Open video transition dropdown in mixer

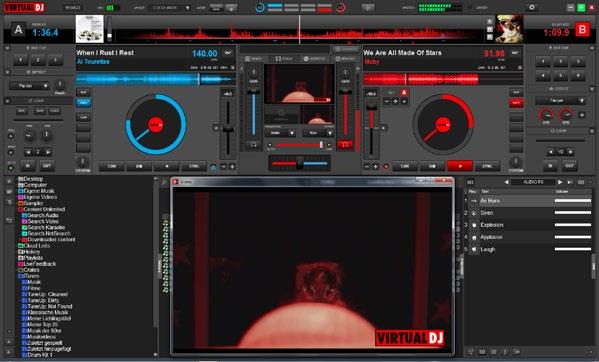coord(280,133)
